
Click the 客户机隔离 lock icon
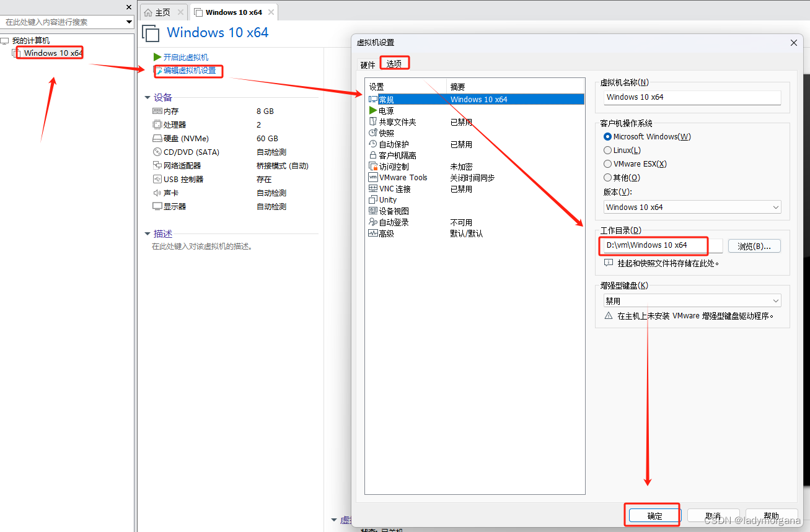tap(373, 155)
